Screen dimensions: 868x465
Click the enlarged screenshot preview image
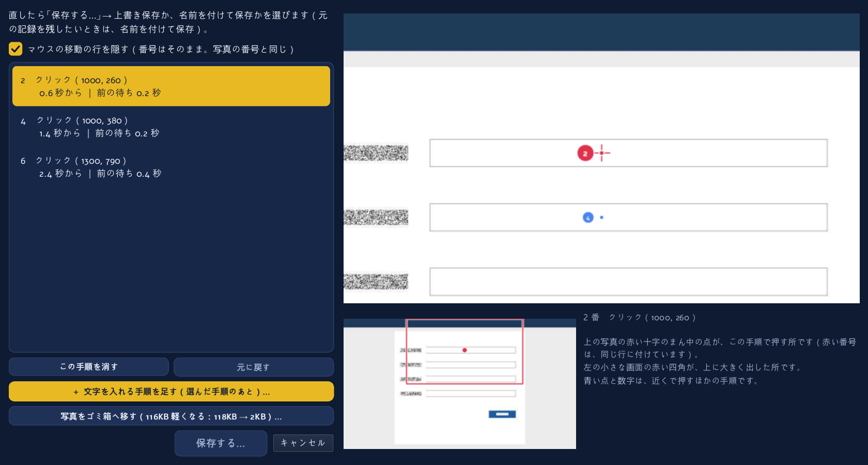pos(601,159)
